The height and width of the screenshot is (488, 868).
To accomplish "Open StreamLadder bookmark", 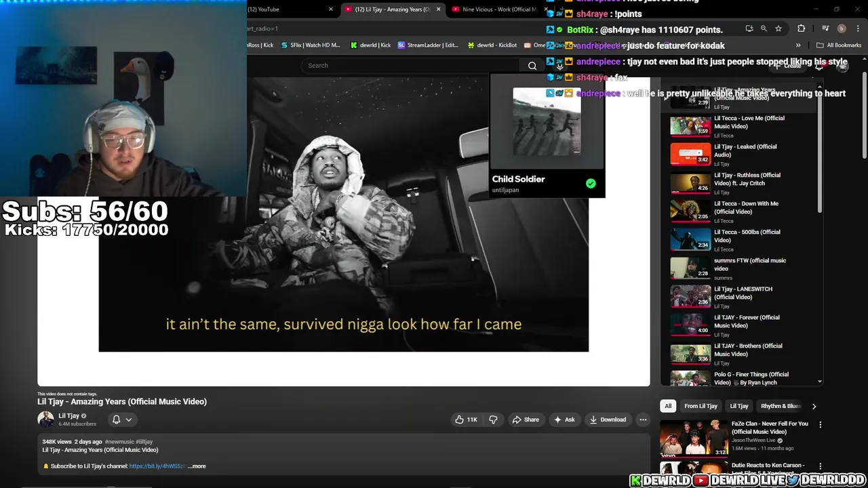I will (x=428, y=45).
